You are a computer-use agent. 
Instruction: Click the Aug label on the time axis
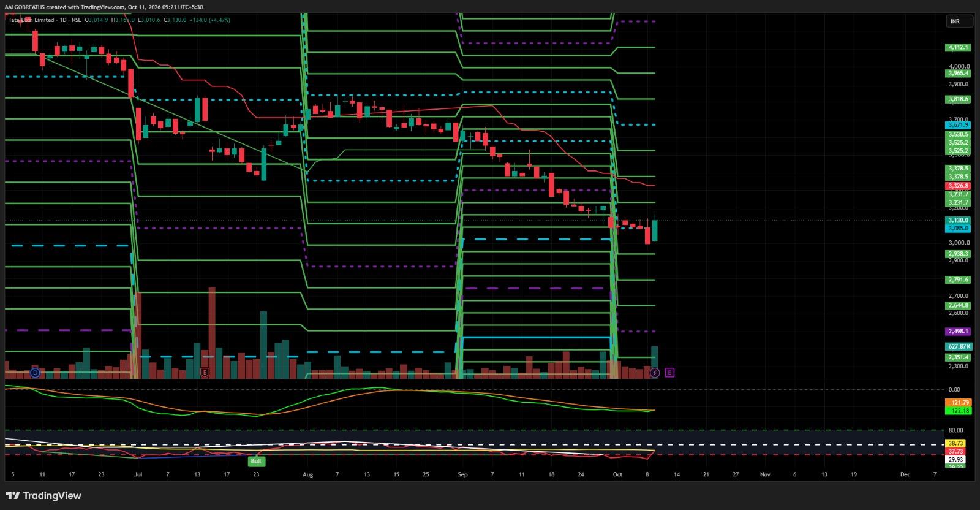pyautogui.click(x=307, y=474)
